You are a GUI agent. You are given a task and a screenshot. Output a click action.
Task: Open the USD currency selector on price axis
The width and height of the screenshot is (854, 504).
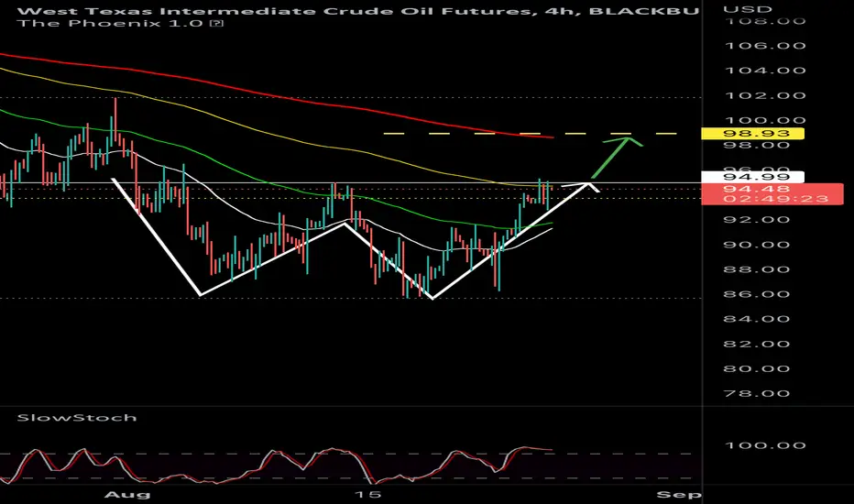[748, 9]
